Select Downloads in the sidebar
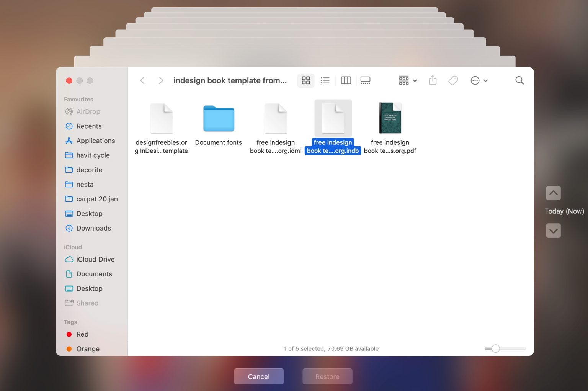Viewport: 588px width, 391px height. (x=93, y=228)
